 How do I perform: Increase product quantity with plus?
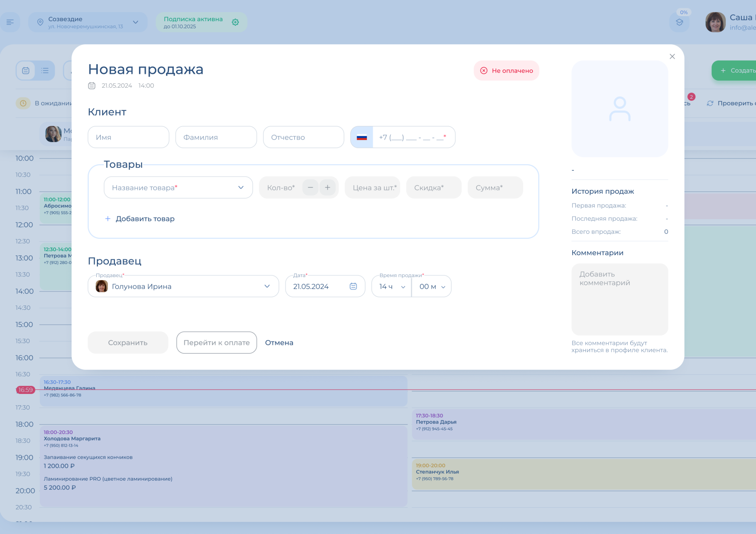point(327,188)
